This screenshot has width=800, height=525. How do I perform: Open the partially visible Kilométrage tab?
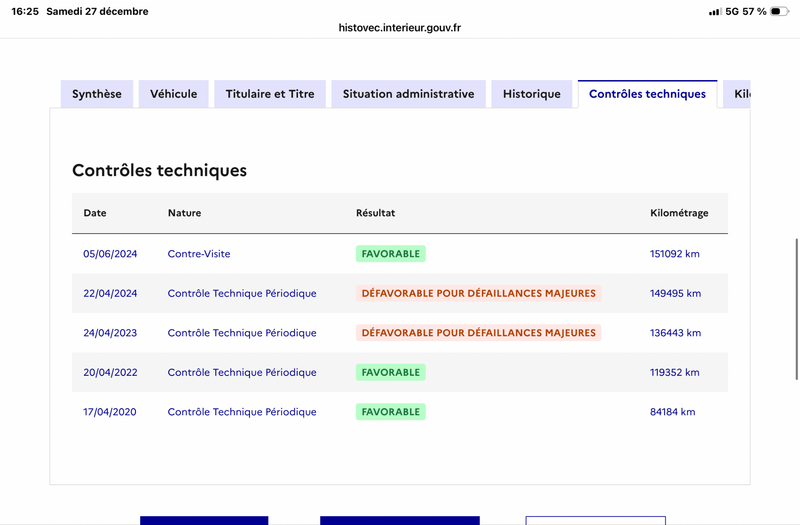point(738,94)
